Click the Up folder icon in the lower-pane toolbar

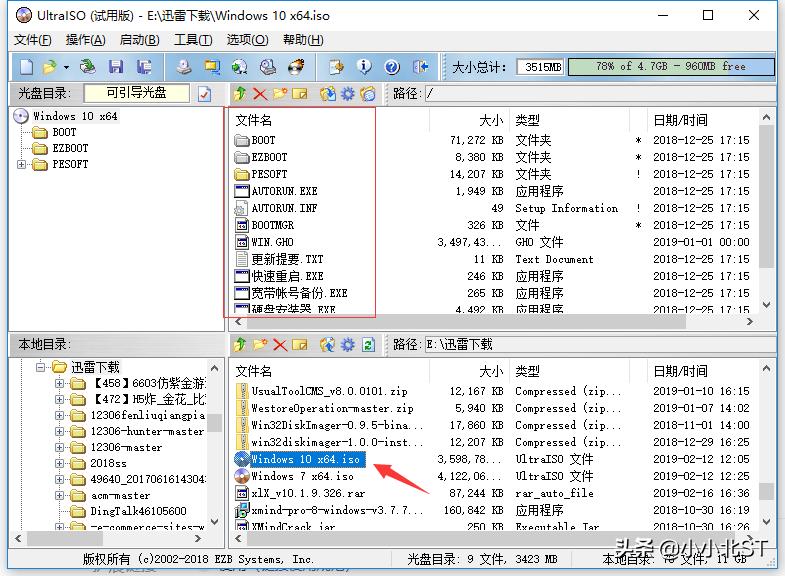pos(240,344)
